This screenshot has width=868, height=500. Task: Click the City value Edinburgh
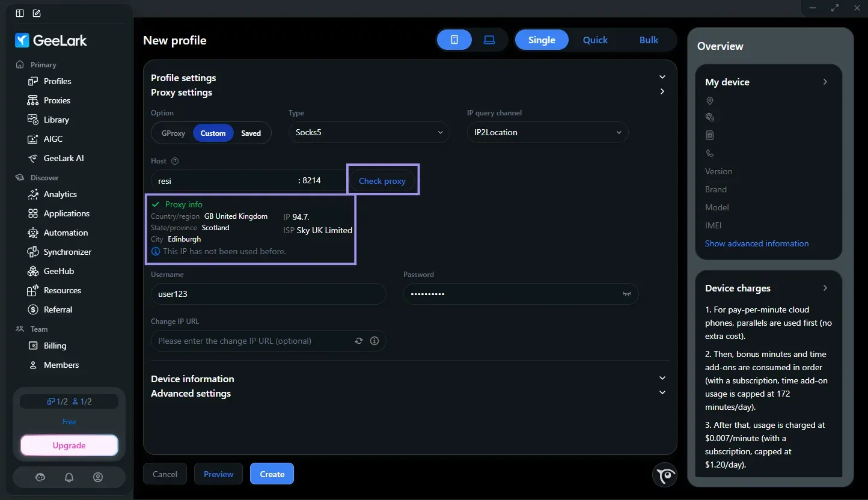click(185, 239)
